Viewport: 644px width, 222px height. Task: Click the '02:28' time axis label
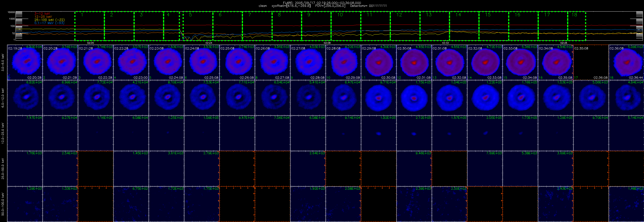click(327, 43)
